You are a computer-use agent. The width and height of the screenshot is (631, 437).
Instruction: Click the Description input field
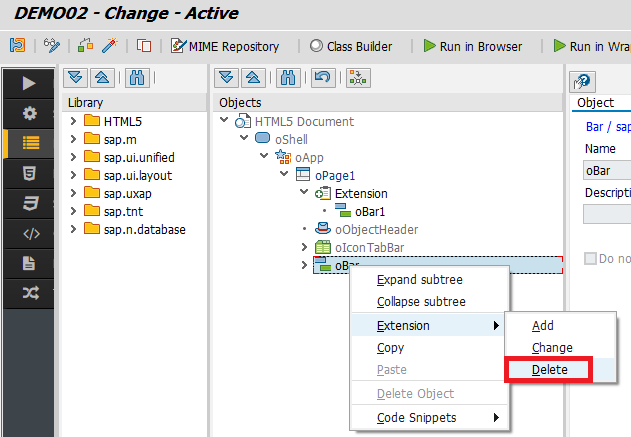click(x=607, y=214)
